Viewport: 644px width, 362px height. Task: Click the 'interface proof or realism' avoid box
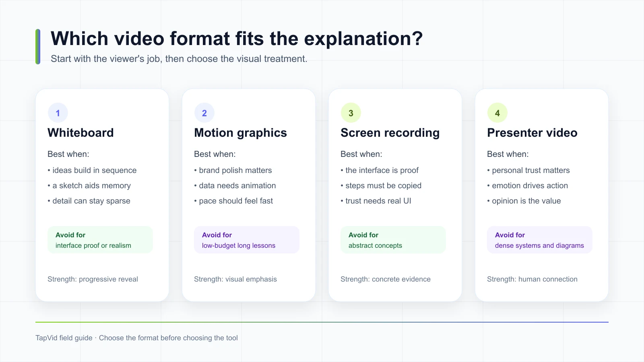[100, 240]
